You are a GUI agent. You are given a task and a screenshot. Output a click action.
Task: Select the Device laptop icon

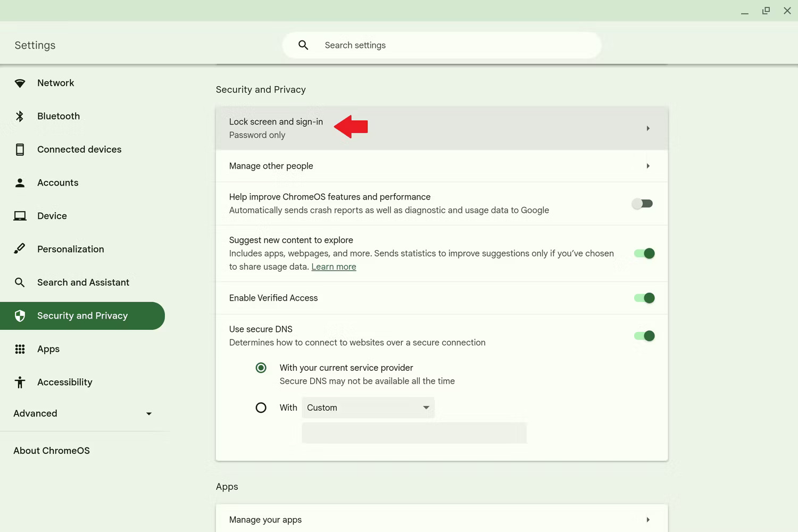(20, 216)
